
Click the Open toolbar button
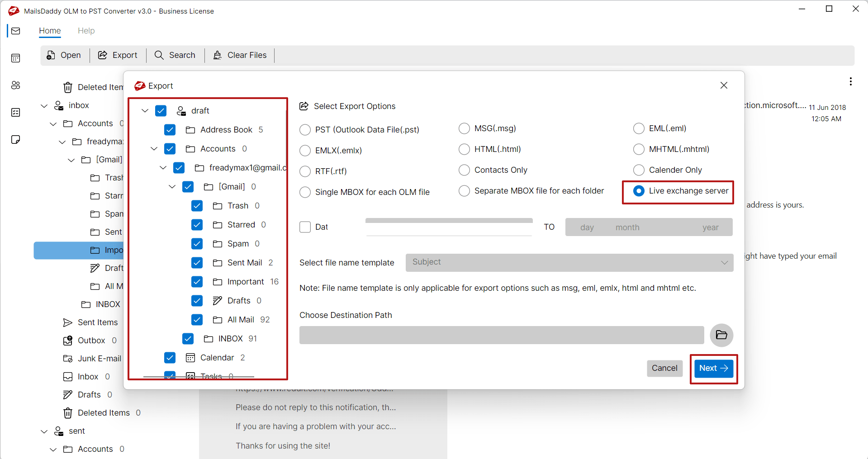click(x=64, y=55)
